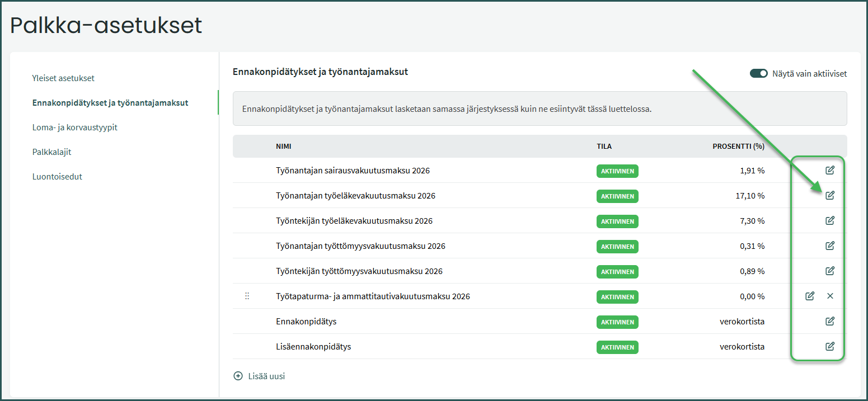This screenshot has width=868, height=401.
Task: Edit the Ennakonpidätys row
Action: point(830,321)
